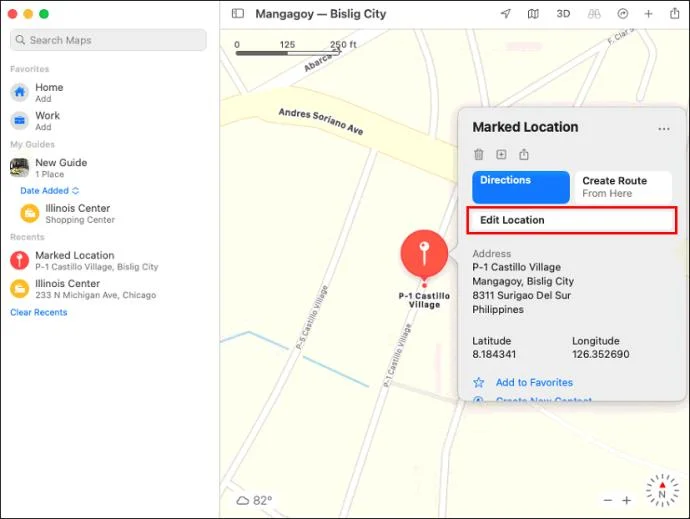This screenshot has width=690, height=519.
Task: Open the three-dot menu on Marked Location card
Action: point(664,129)
